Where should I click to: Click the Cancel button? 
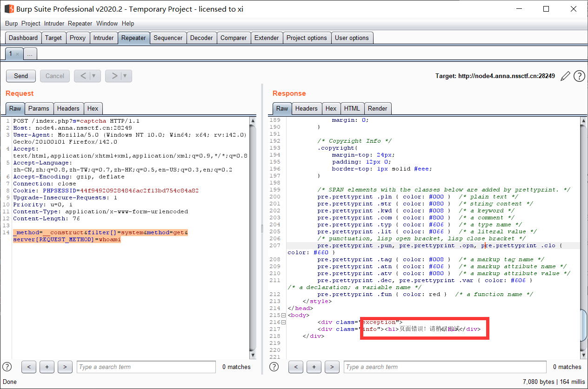pyautogui.click(x=55, y=76)
